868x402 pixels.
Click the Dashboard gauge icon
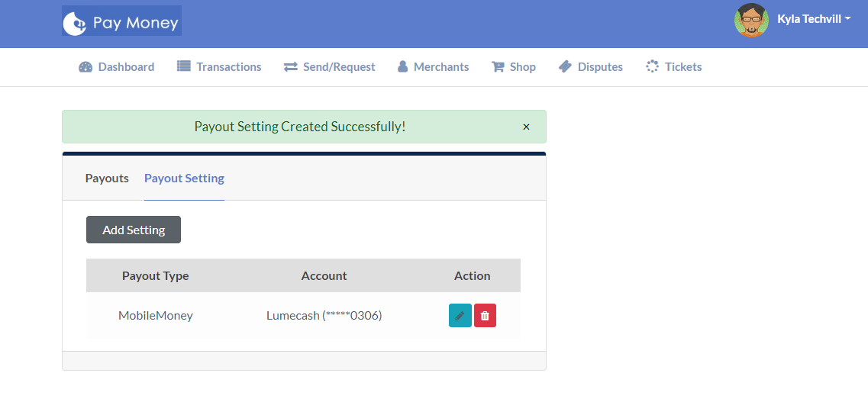coord(86,67)
